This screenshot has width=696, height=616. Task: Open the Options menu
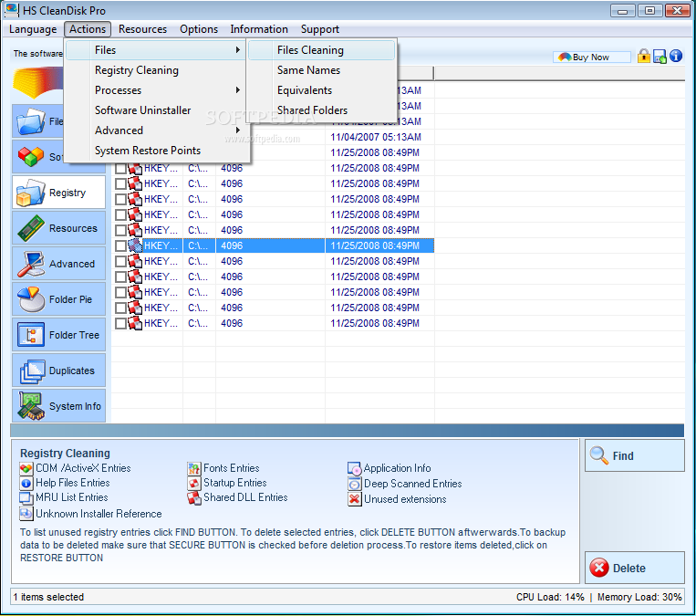[x=199, y=29]
